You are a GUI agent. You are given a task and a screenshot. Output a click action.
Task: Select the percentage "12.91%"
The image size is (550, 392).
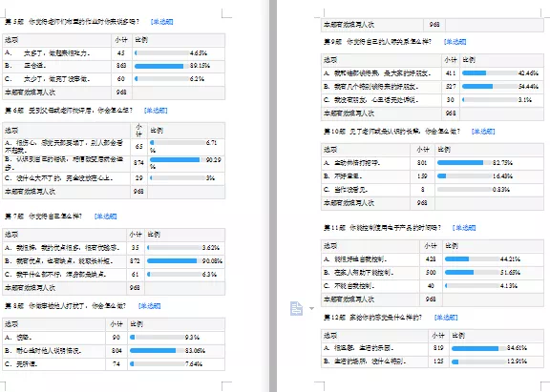[x=517, y=361]
